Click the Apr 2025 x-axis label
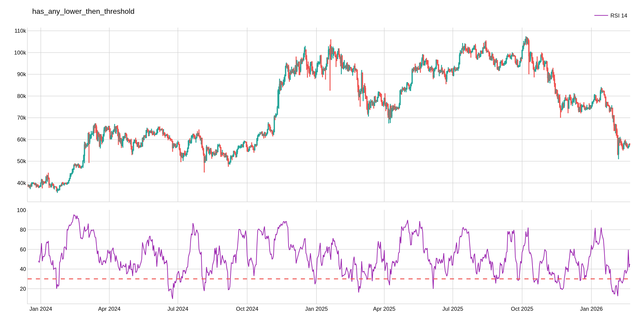644x322 pixels. tap(384, 309)
